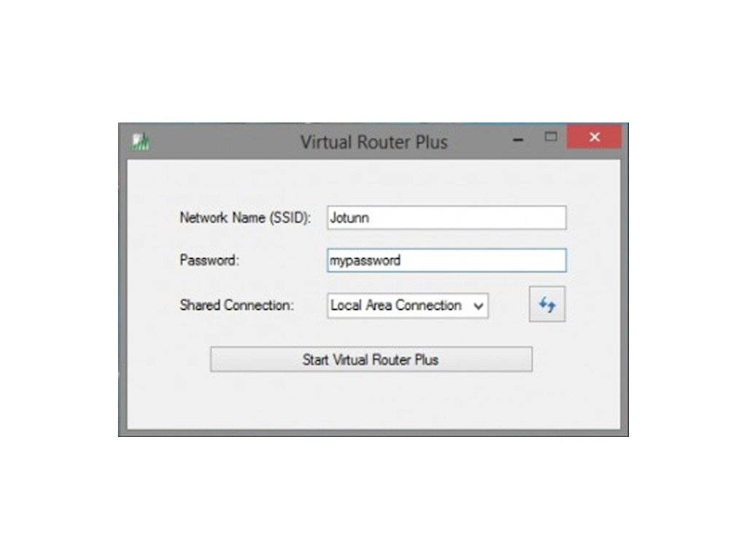Image resolution: width=747 pixels, height=560 pixels.
Task: Click the Virtual Router Plus app icon
Action: tap(141, 141)
